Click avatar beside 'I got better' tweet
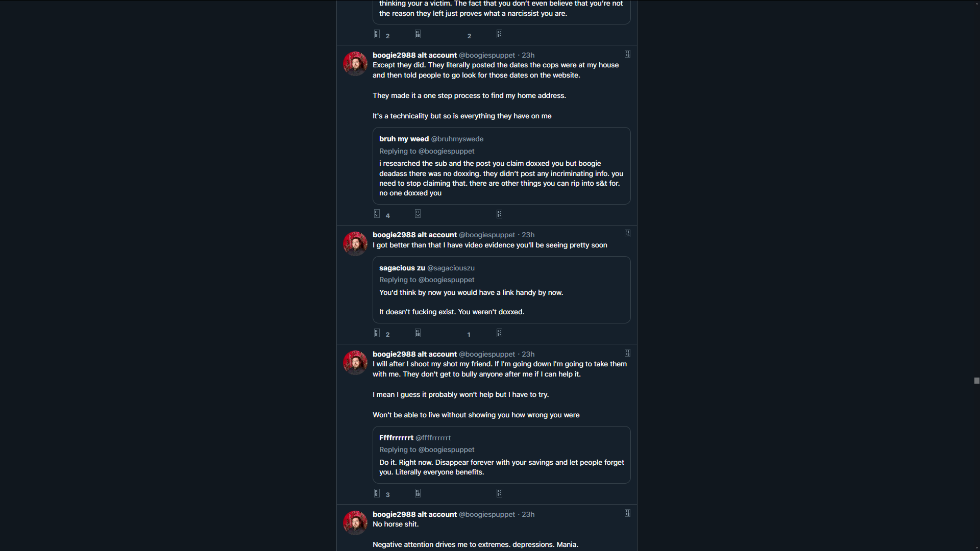 (x=355, y=243)
